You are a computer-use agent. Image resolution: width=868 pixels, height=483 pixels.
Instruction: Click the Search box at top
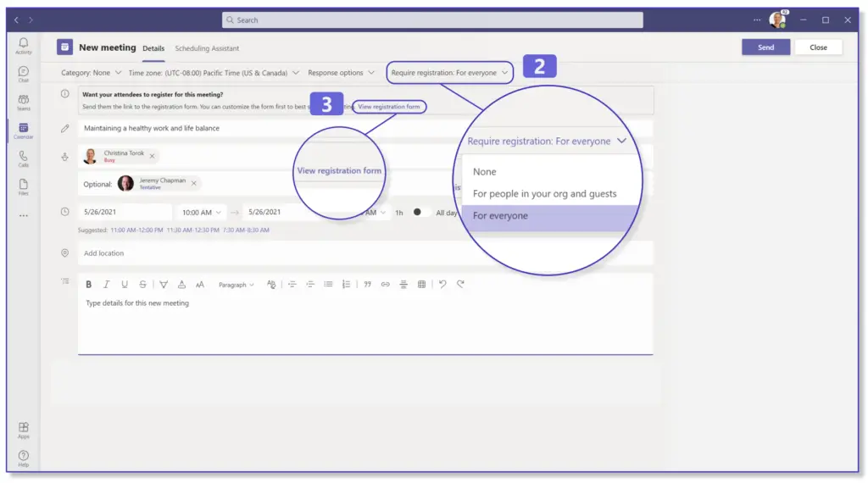[432, 20]
